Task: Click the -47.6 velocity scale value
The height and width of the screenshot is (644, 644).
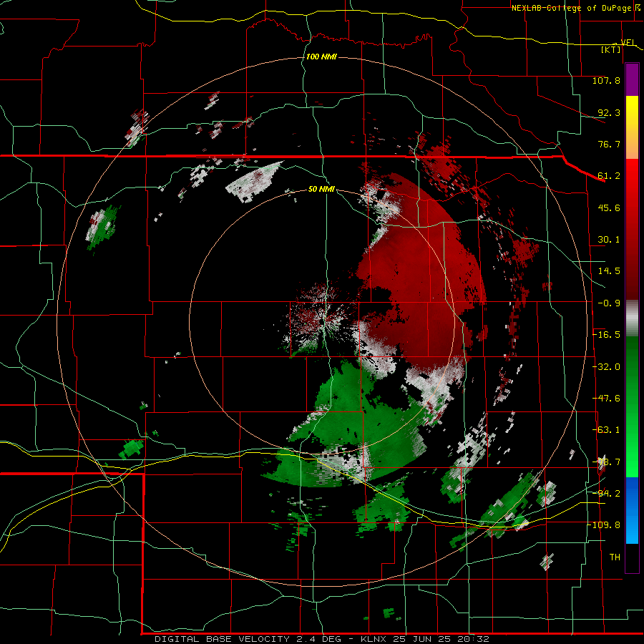Action: point(606,399)
